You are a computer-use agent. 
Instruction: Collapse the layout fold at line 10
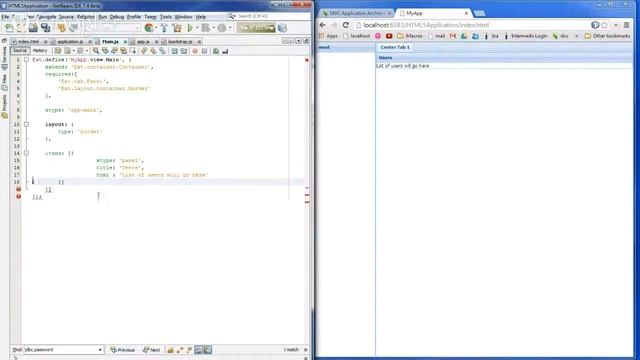(26, 124)
